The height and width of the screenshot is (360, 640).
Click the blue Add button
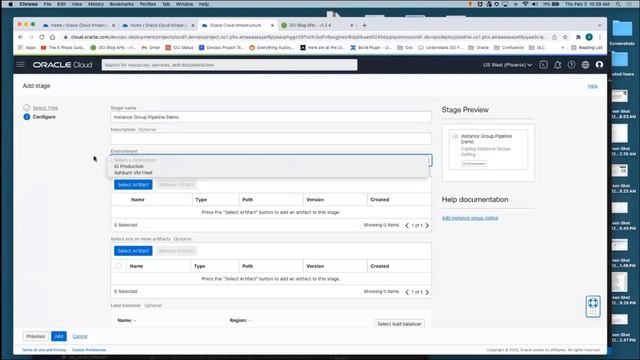59,336
